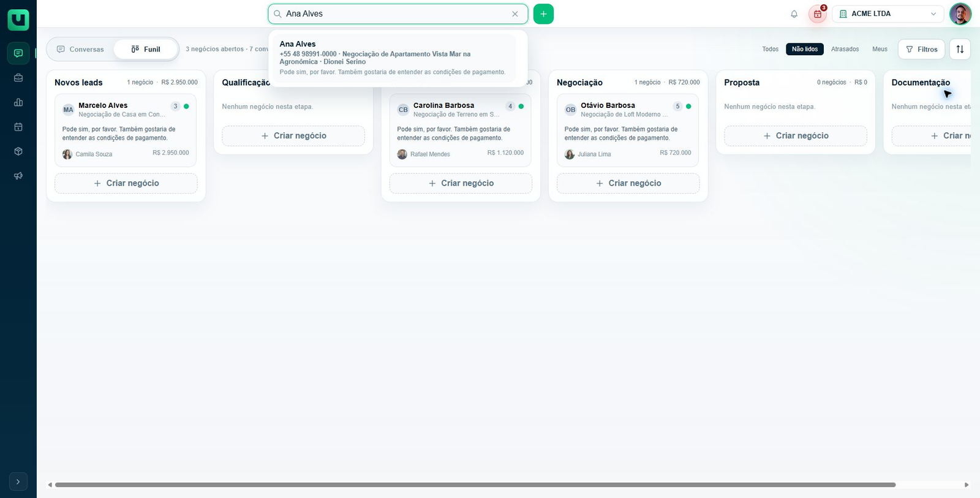Image resolution: width=980 pixels, height=498 pixels.
Task: Click the OB avatar on Otávio Barbosa card
Action: [570, 110]
